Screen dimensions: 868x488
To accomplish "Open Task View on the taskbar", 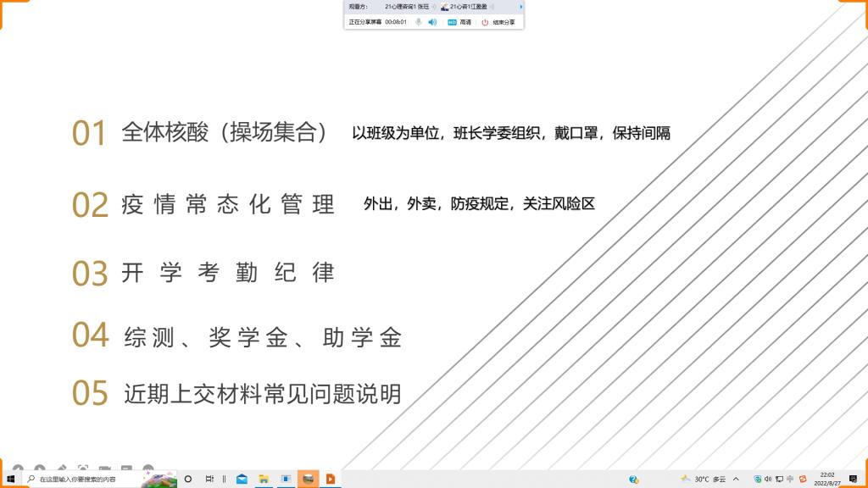I will [x=209, y=479].
